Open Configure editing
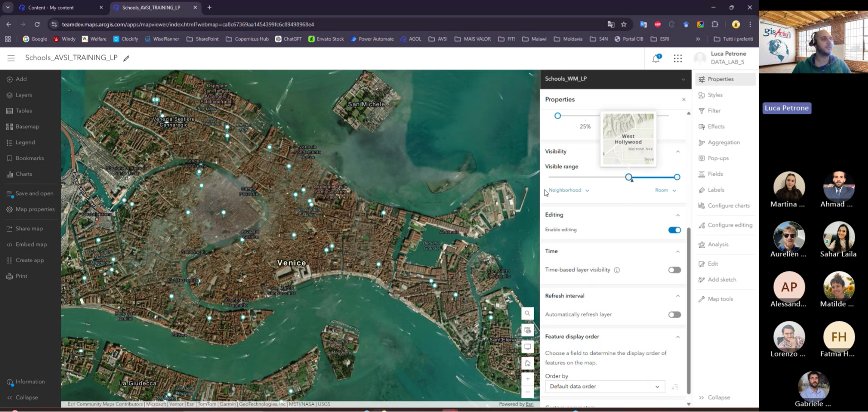The image size is (868, 412). pos(726,225)
